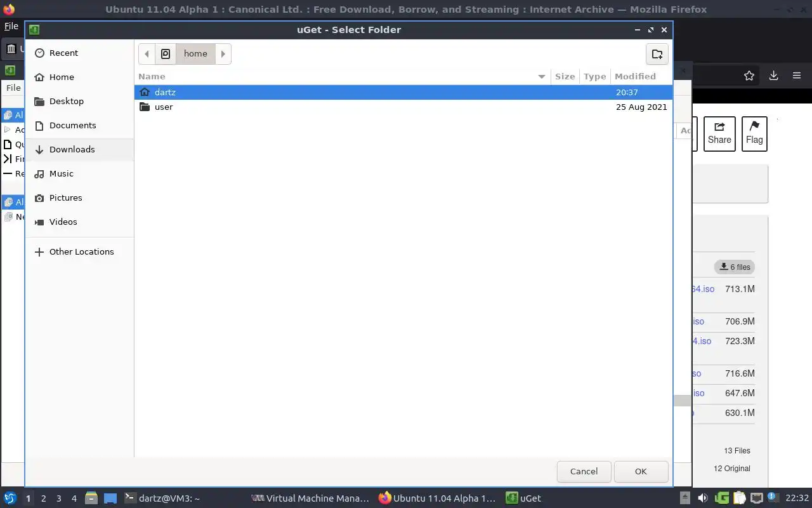Open Pictures from the sidebar
This screenshot has height=508, width=812.
(x=80, y=197)
